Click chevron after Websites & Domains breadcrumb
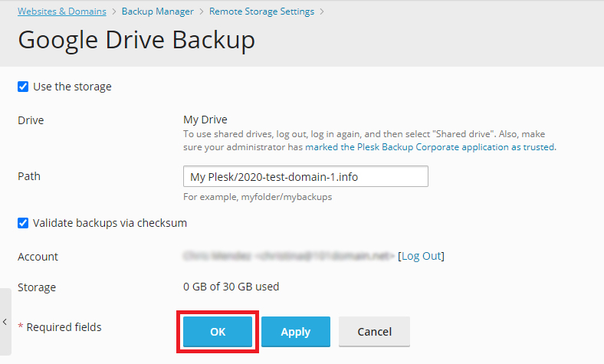Screen dimensions: 604x364 click(113, 11)
